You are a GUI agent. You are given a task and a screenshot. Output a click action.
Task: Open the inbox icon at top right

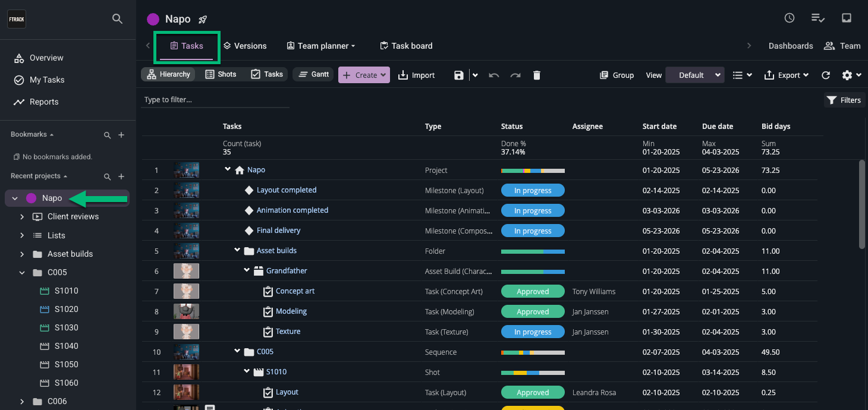(847, 18)
